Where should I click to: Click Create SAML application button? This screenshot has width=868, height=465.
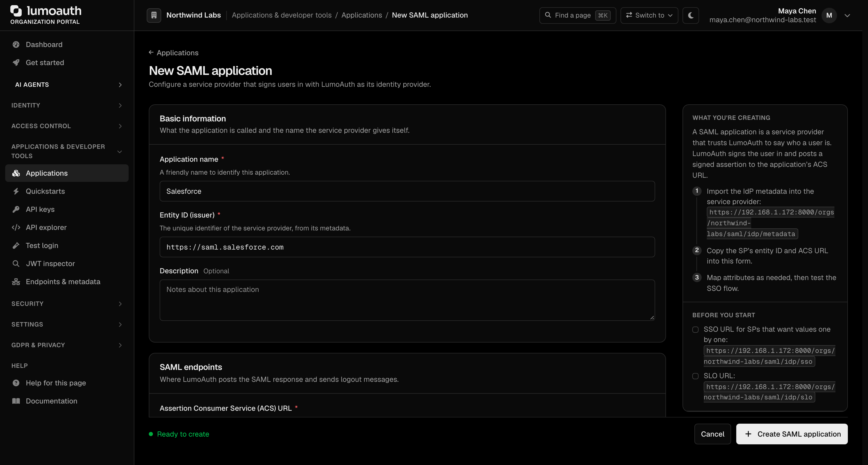[x=792, y=434]
